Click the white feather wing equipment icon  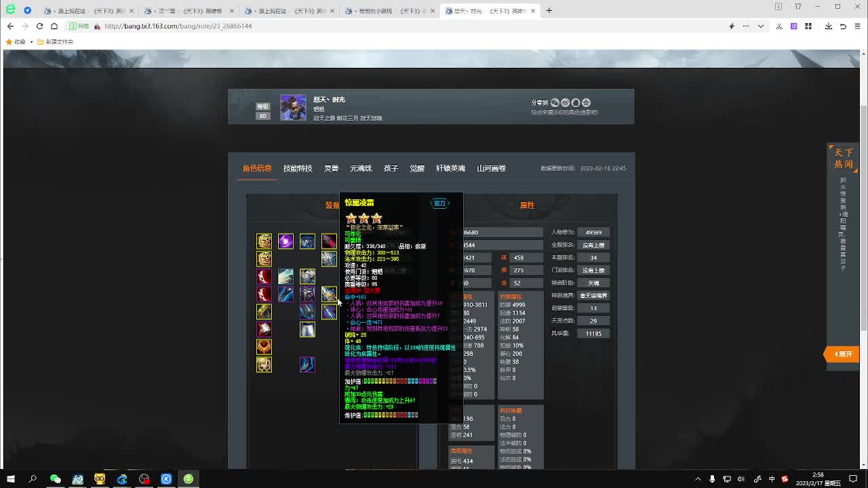click(285, 277)
